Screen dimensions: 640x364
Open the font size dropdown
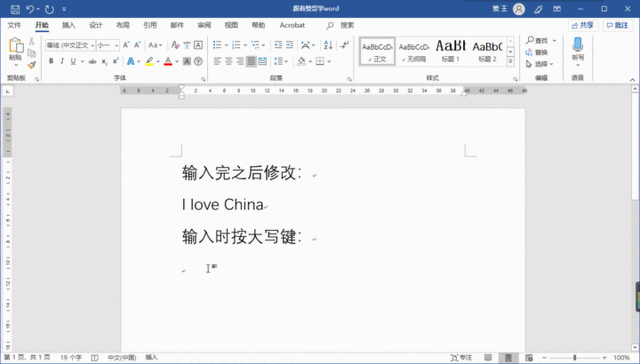117,45
